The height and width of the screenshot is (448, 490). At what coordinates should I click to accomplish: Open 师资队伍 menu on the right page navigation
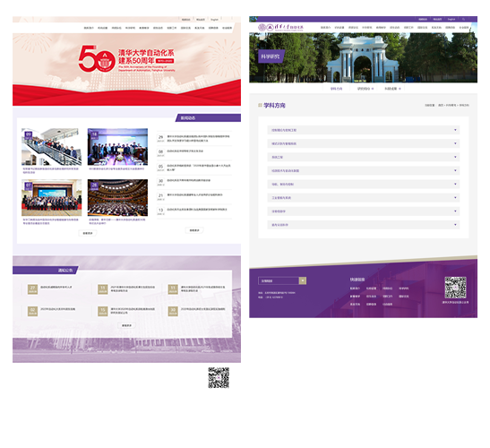pos(353,28)
